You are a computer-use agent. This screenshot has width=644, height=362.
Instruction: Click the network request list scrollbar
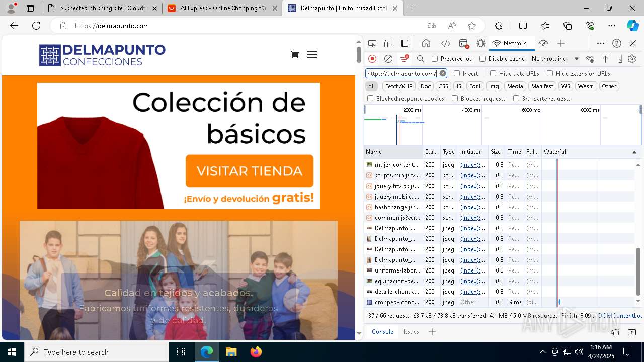638,271
